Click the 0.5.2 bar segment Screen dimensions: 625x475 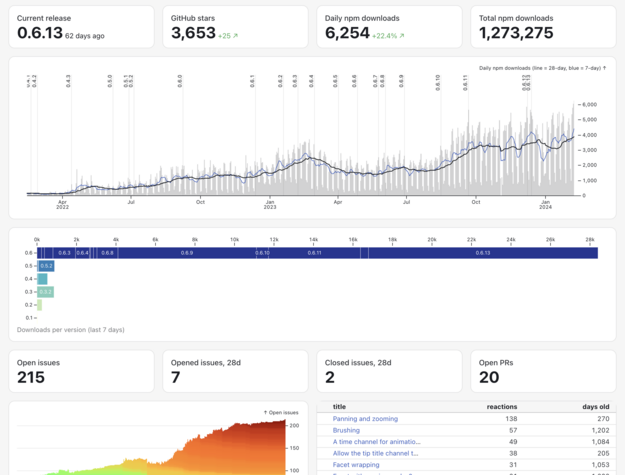[46, 266]
